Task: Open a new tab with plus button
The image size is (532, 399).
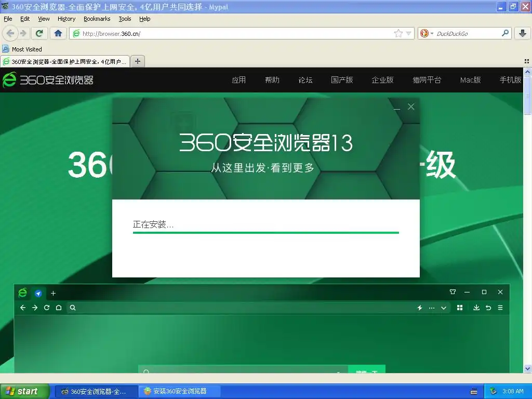Action: pyautogui.click(x=137, y=61)
